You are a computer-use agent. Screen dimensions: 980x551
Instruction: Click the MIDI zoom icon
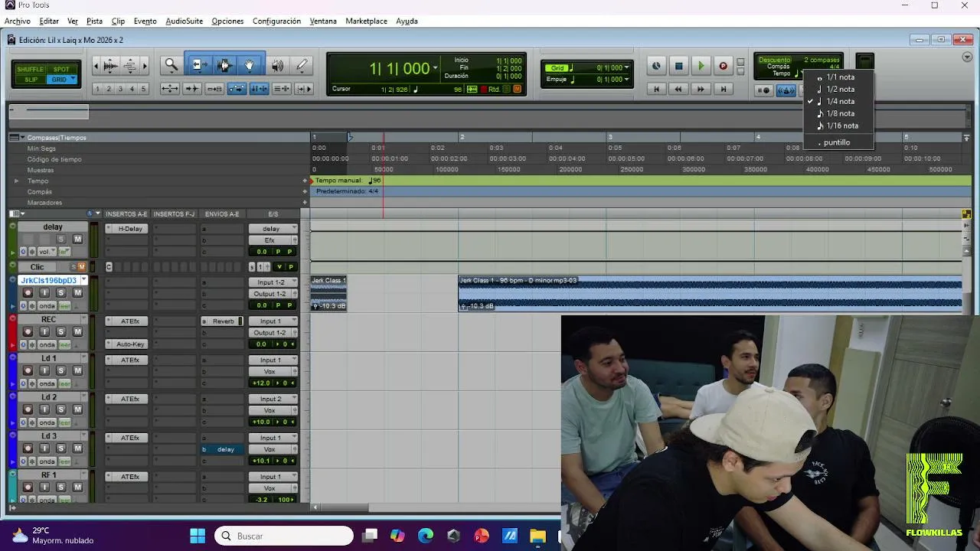click(x=130, y=66)
